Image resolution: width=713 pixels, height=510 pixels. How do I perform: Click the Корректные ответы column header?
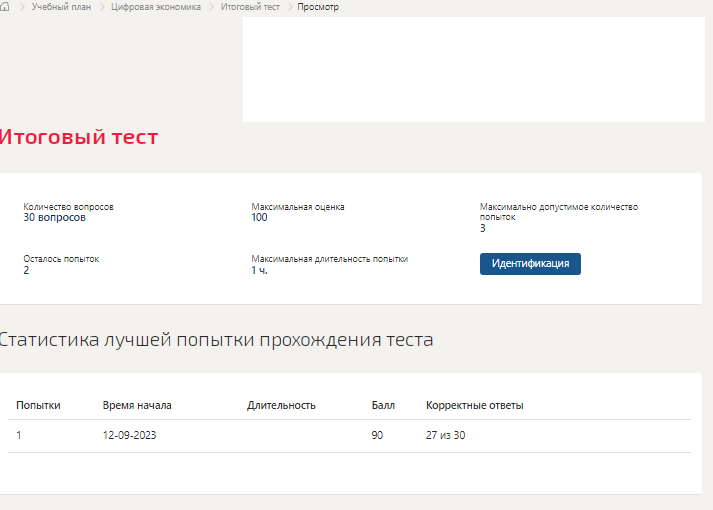click(474, 405)
